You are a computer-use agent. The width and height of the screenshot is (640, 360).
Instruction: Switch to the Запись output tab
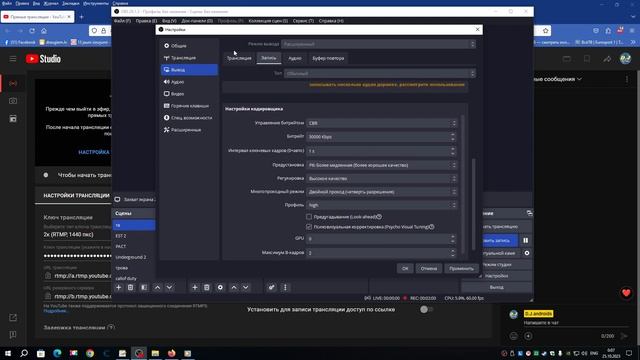269,58
